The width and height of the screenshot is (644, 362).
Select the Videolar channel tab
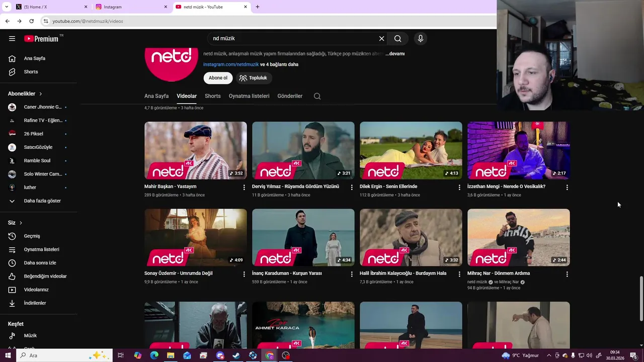coord(187,96)
